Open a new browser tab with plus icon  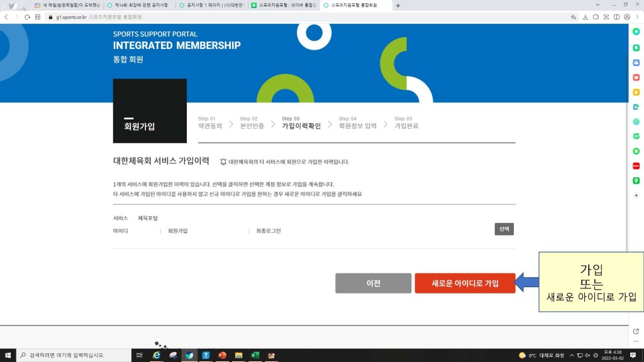(x=397, y=5)
